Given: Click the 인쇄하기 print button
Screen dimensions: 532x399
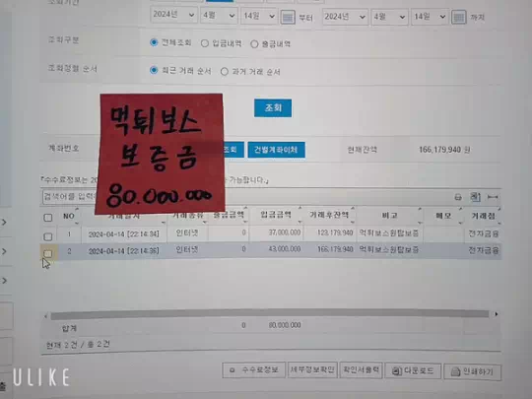Looking at the screenshot, I should [x=472, y=371].
